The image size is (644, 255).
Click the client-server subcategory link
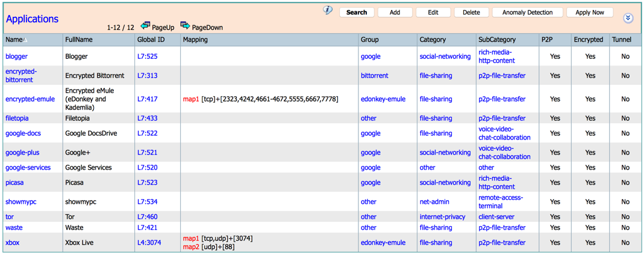[496, 217]
